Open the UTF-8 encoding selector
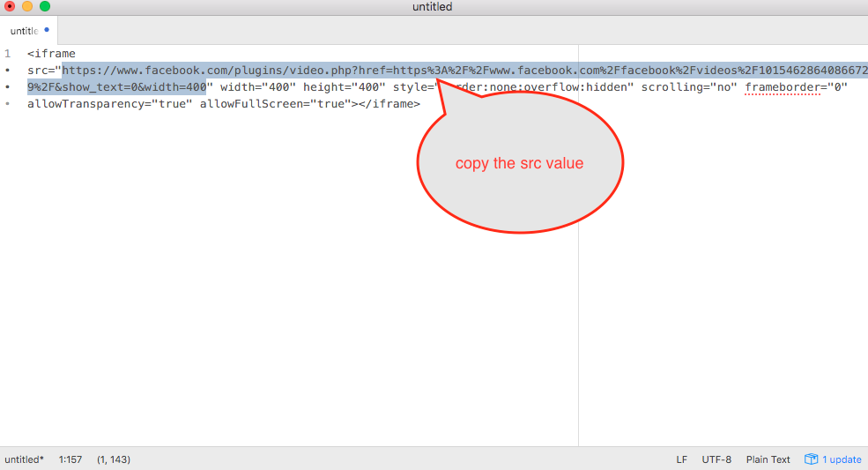This screenshot has height=470, width=868. (716, 459)
